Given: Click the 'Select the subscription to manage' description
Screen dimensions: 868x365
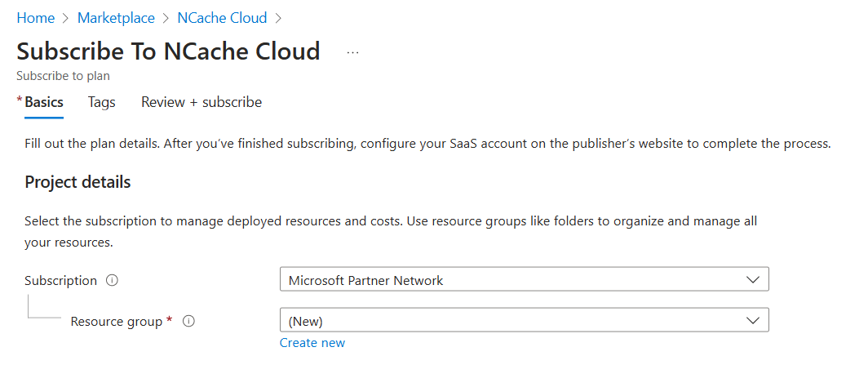Looking at the screenshot, I should click(x=391, y=232).
